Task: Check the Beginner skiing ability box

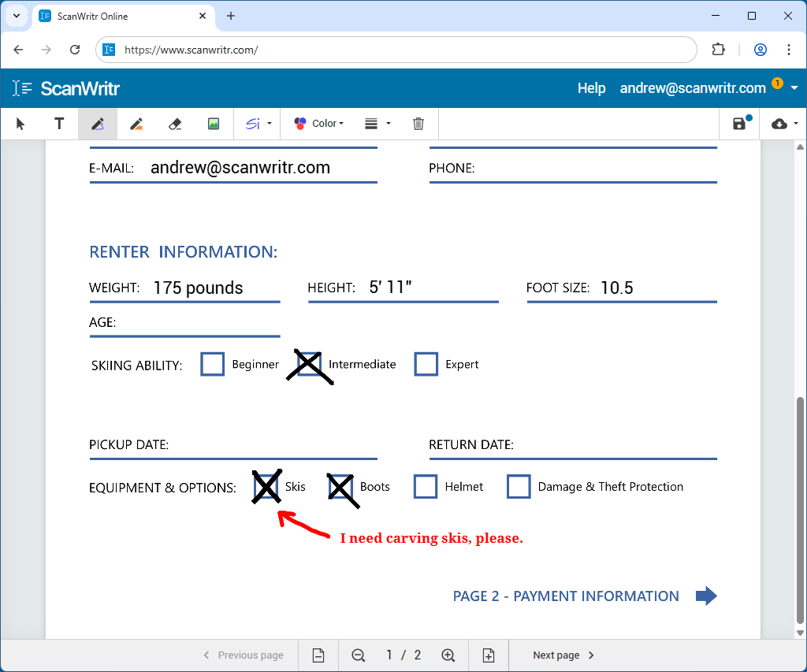Action: coord(213,364)
